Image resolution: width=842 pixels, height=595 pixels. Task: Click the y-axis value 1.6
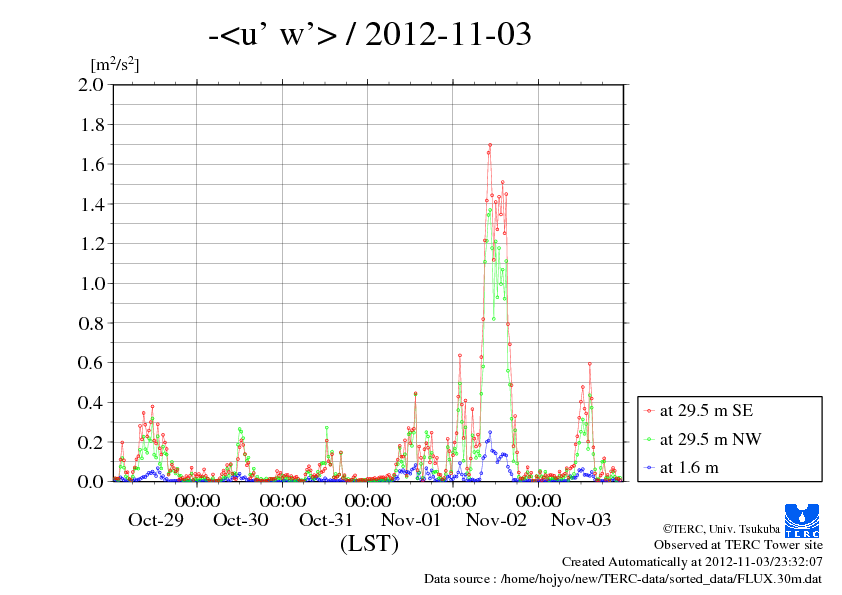[92, 164]
